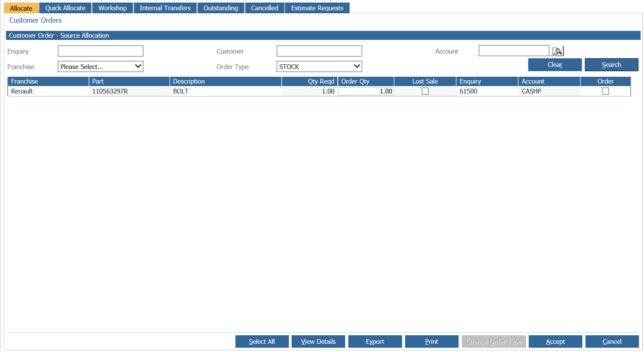Export the customer orders list
The image size is (644, 352).
(375, 342)
